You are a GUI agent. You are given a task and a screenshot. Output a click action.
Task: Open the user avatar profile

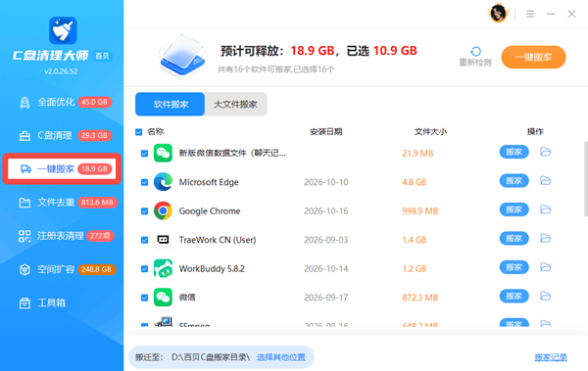point(499,14)
